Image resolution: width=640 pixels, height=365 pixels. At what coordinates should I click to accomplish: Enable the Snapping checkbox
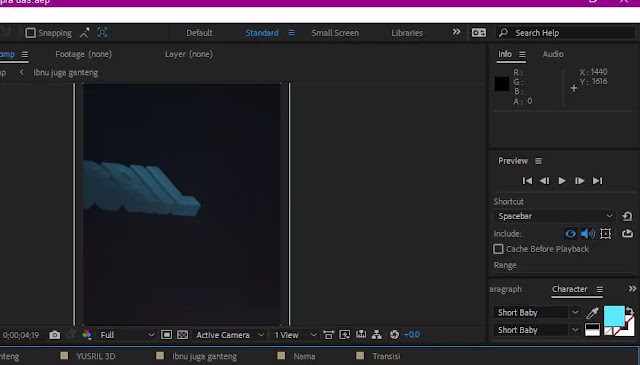(x=31, y=33)
